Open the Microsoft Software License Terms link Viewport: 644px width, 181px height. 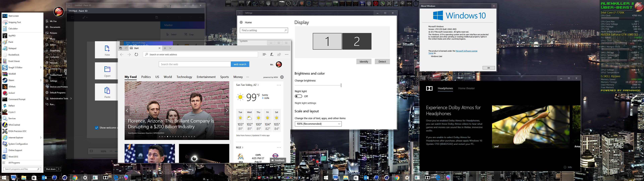[466, 51]
